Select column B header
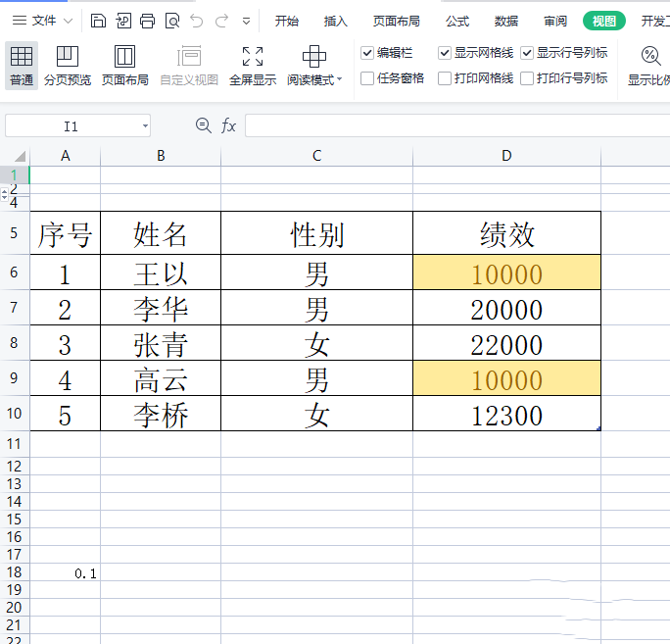The width and height of the screenshot is (670, 644). click(x=161, y=156)
